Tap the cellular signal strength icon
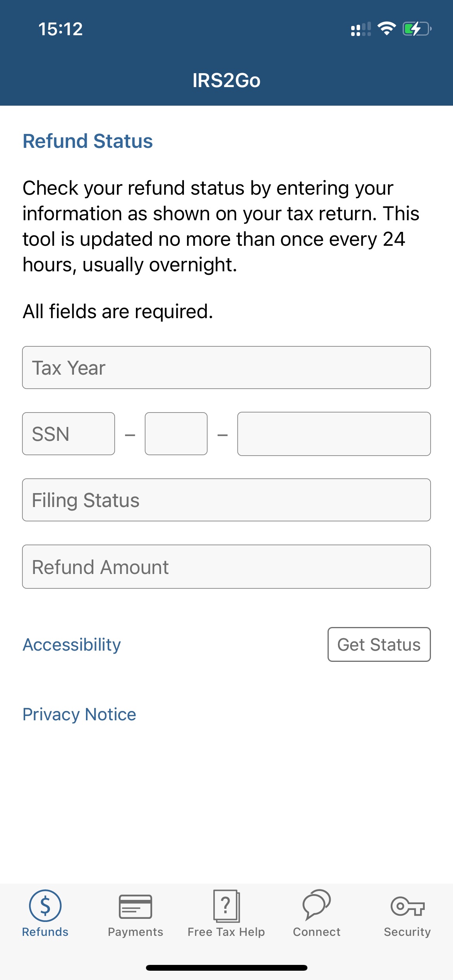 (361, 29)
